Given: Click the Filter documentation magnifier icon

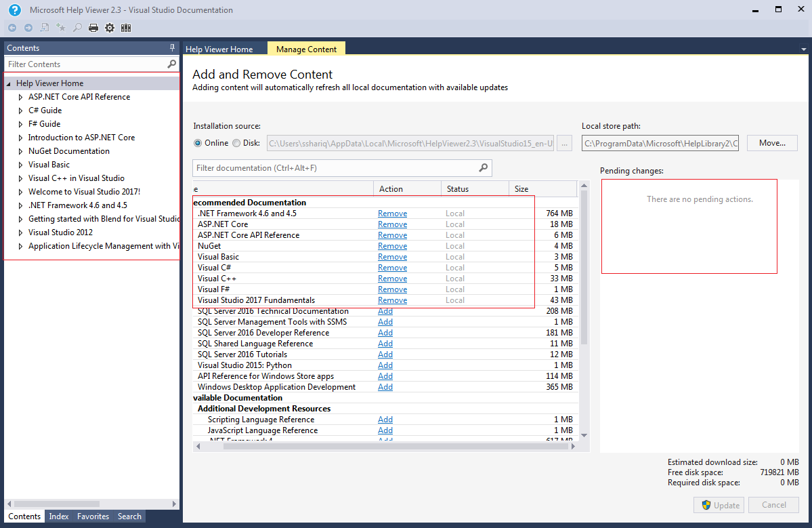Looking at the screenshot, I should point(483,168).
